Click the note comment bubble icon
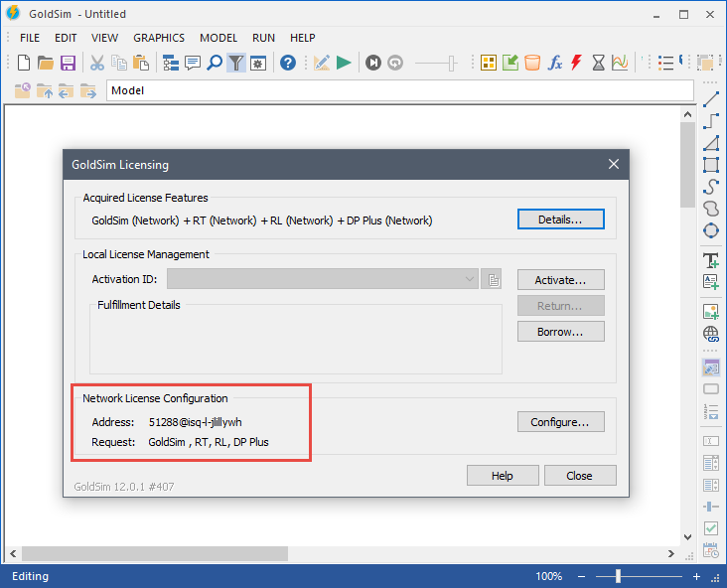727x588 pixels. click(193, 63)
